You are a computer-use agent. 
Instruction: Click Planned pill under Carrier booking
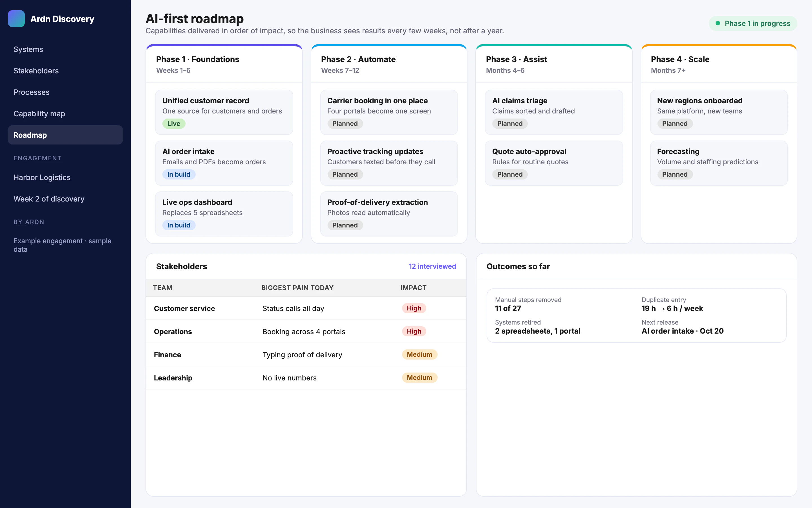(345, 124)
